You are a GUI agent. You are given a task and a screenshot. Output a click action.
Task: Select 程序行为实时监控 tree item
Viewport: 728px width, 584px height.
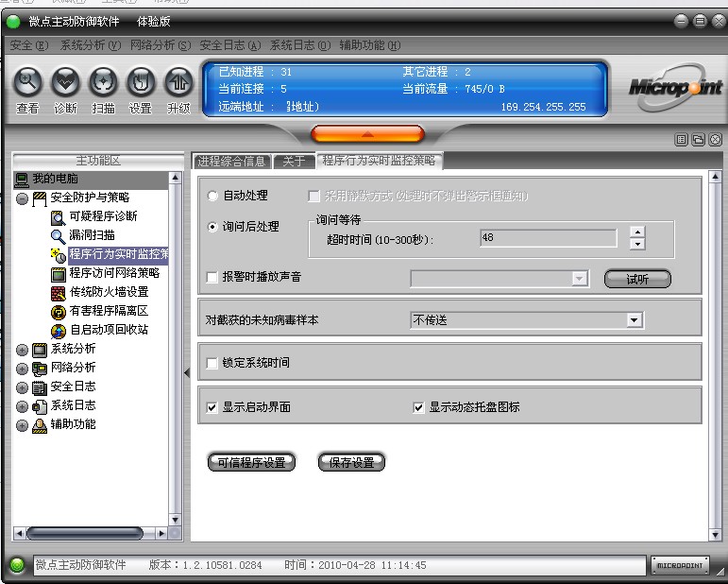pos(118,253)
